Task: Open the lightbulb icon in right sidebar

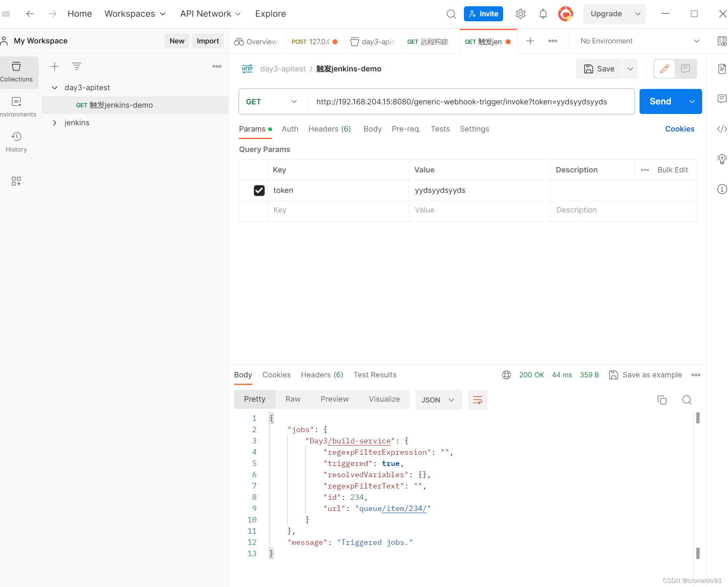Action: (x=722, y=159)
